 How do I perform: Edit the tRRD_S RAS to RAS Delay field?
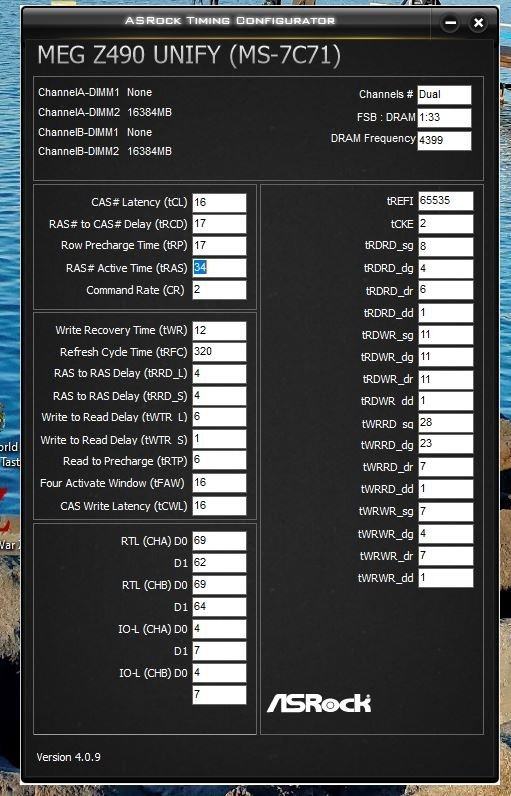click(x=219, y=396)
